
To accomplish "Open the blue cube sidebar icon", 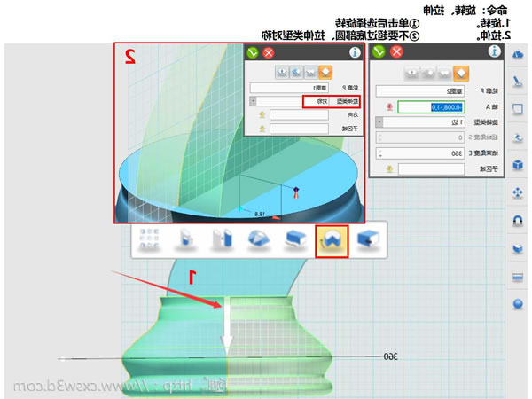I will (x=518, y=165).
